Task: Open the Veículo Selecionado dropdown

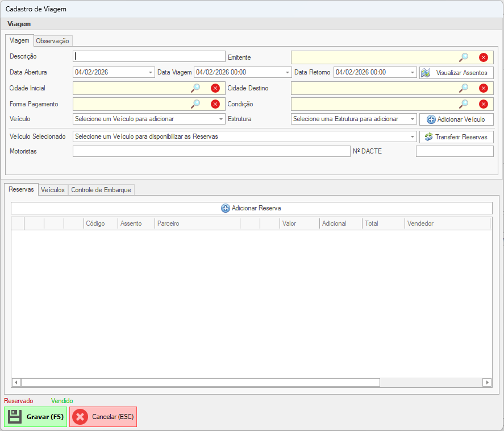Action: pyautogui.click(x=413, y=137)
